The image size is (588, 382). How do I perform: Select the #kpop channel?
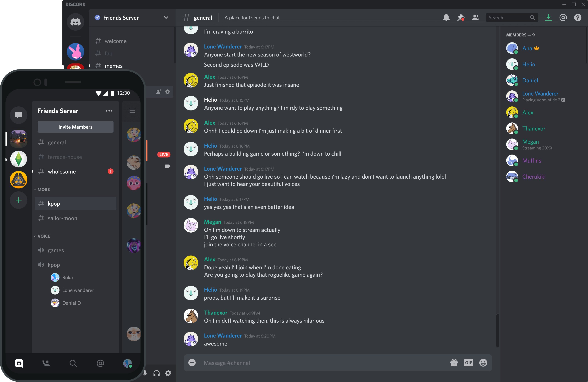pos(75,203)
